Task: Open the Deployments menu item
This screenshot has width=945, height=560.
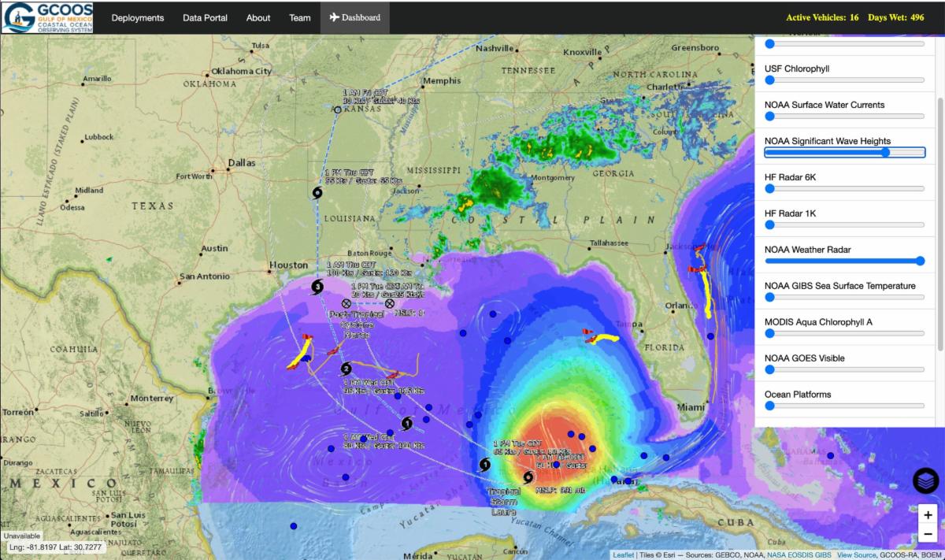Action: (138, 17)
